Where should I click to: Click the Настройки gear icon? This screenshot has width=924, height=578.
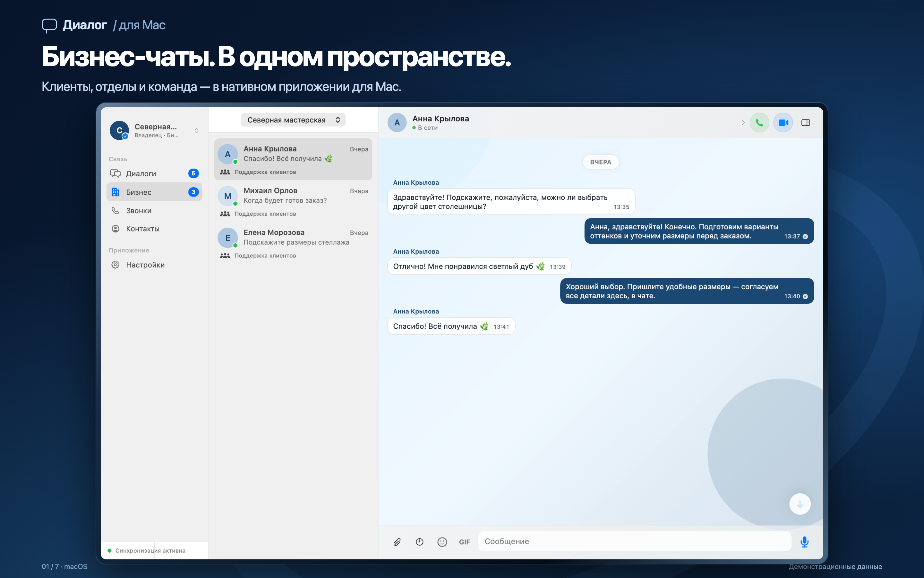point(115,265)
